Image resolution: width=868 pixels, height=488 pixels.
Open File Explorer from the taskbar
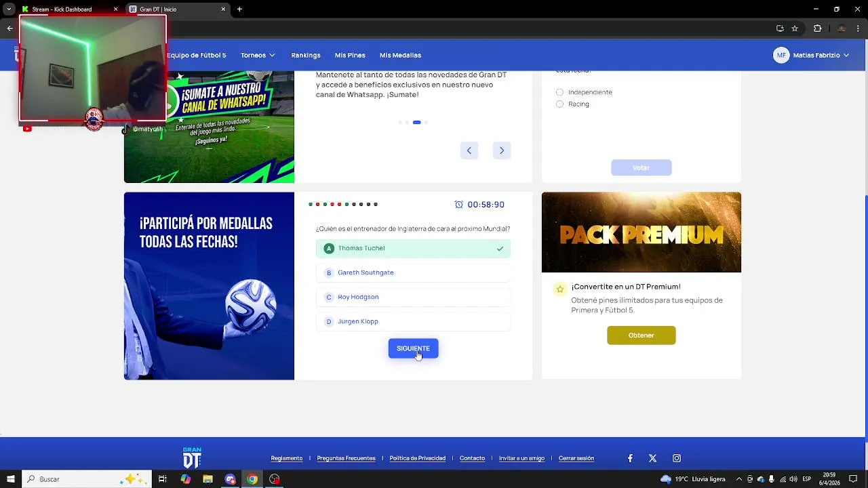208,479
